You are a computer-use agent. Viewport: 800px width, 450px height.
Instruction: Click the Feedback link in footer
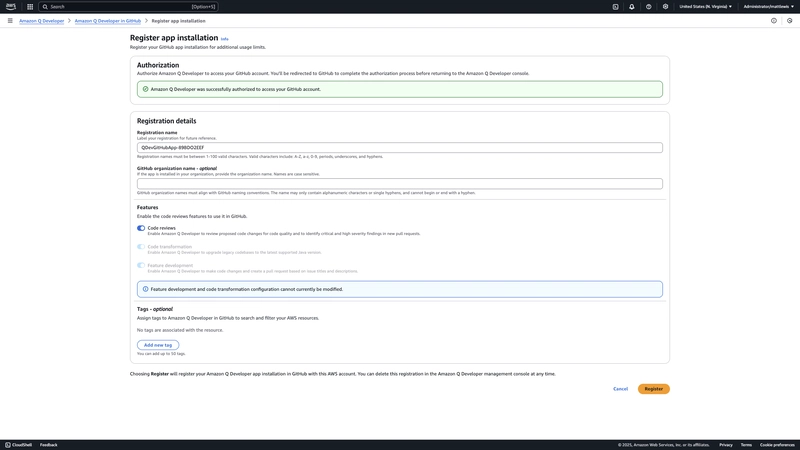coord(48,445)
